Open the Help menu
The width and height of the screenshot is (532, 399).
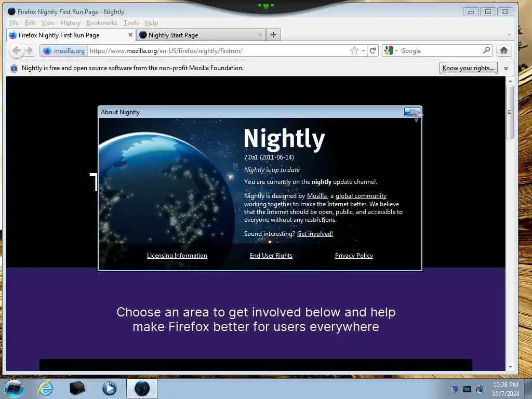pyautogui.click(x=151, y=23)
